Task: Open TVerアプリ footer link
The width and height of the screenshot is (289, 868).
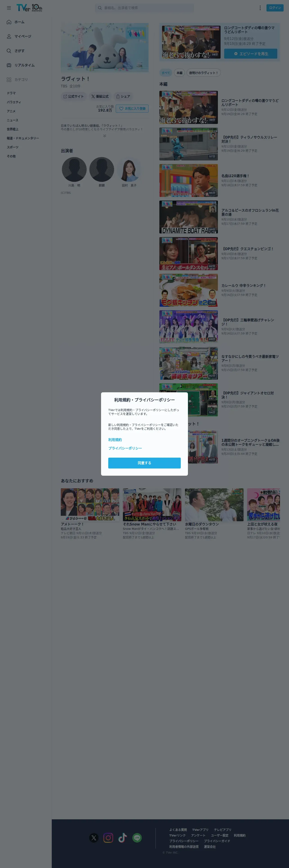Action: click(x=200, y=830)
